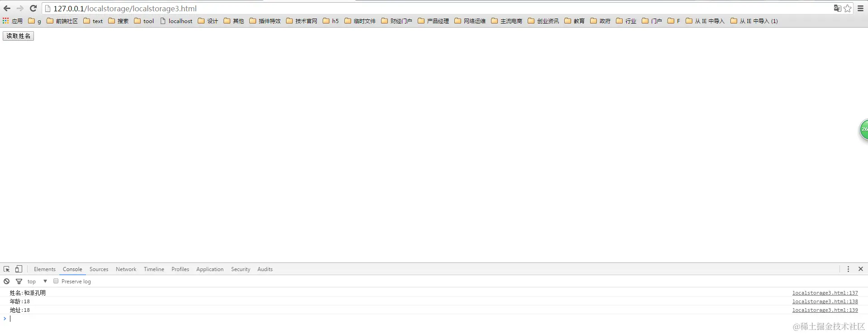The height and width of the screenshot is (334, 868).
Task: Open the F bookmark folder
Action: pos(674,21)
